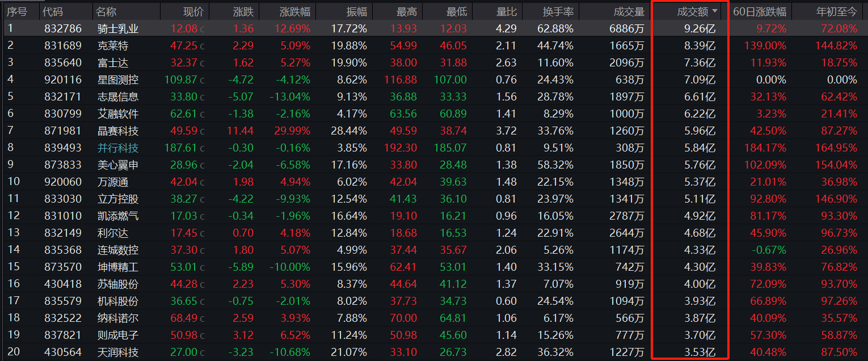Select stock 艾融软件
This screenshot has width=868, height=361.
tap(117, 114)
